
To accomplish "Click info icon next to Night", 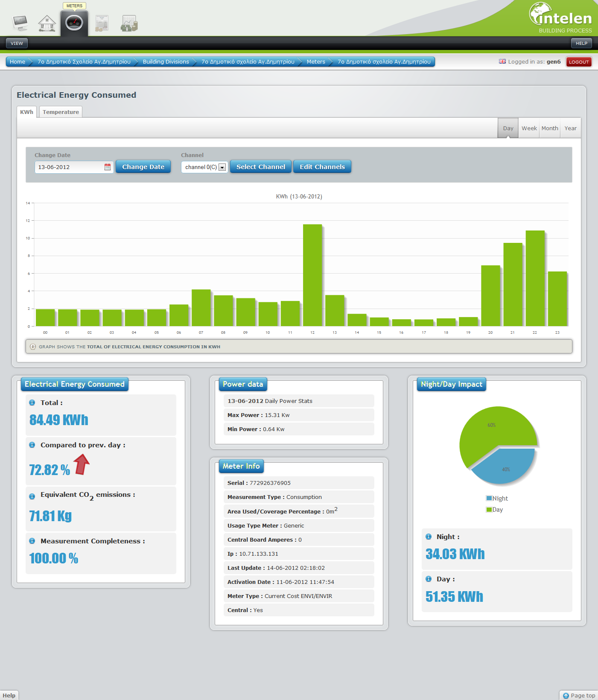I will (x=429, y=537).
